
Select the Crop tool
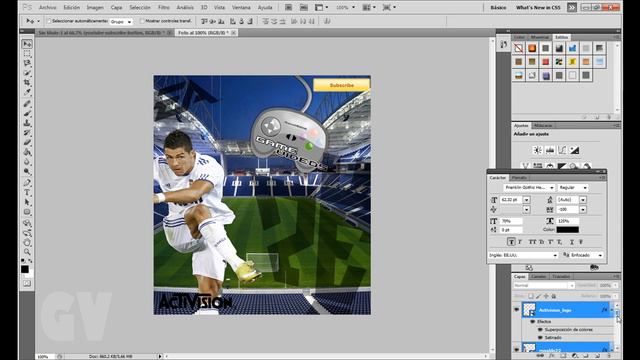pyautogui.click(x=27, y=83)
